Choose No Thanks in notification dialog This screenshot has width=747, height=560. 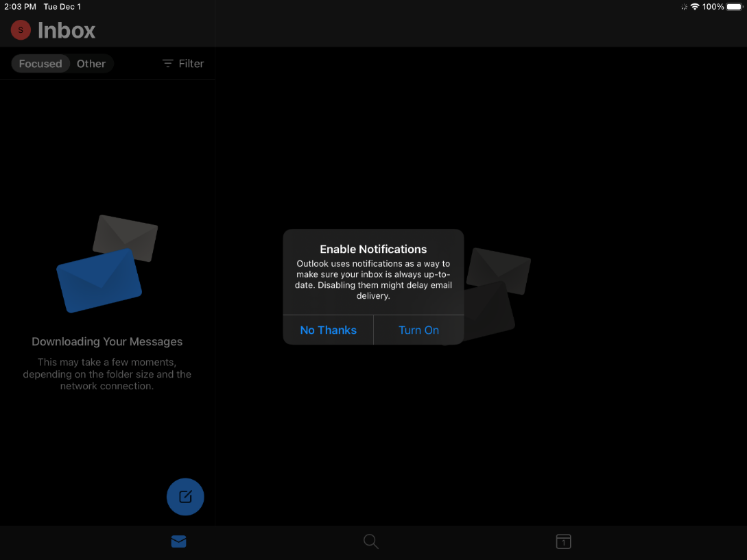coord(329,330)
